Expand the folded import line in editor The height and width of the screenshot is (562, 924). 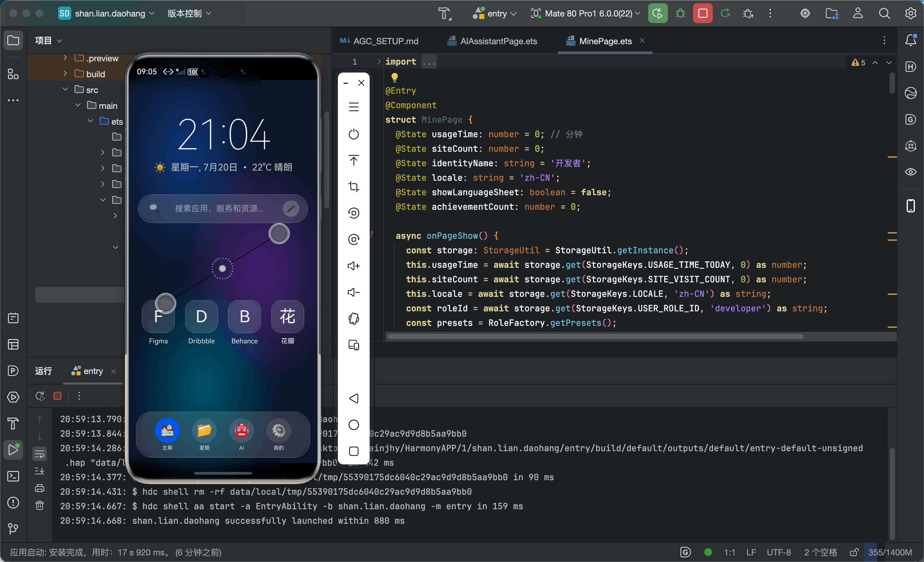click(x=379, y=61)
